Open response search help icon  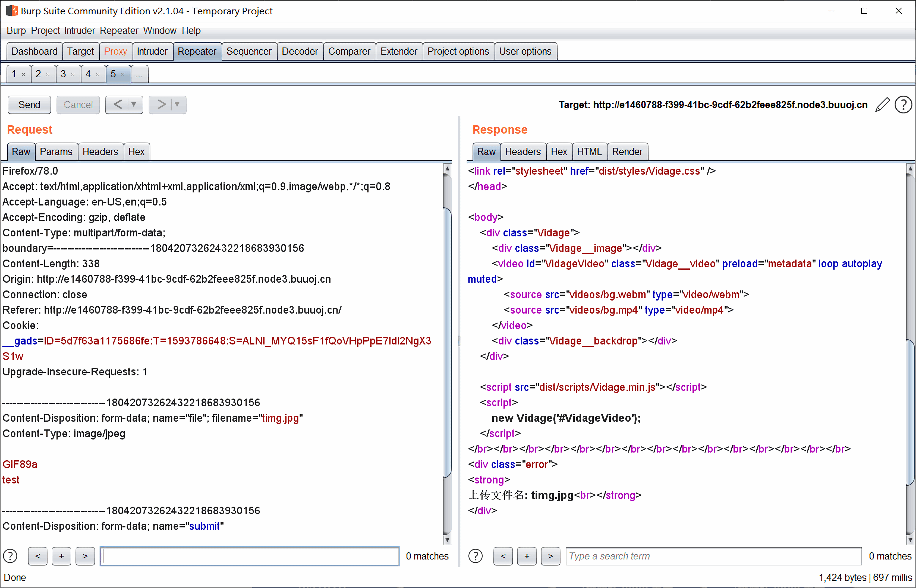(x=476, y=556)
